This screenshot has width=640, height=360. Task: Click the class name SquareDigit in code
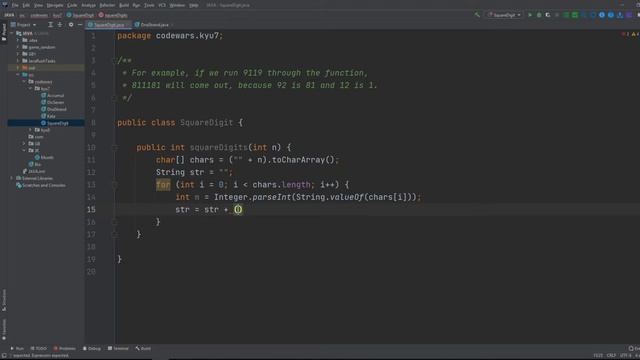tap(207, 123)
